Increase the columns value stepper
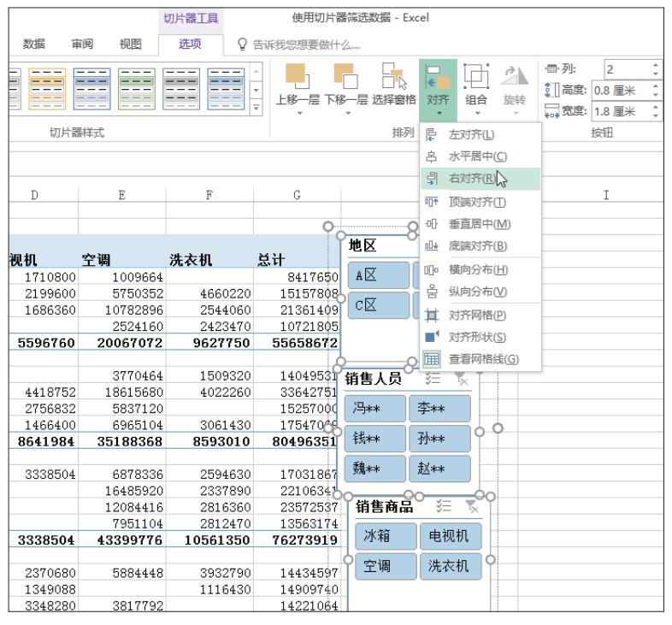The width and height of the screenshot is (672, 625). [655, 65]
